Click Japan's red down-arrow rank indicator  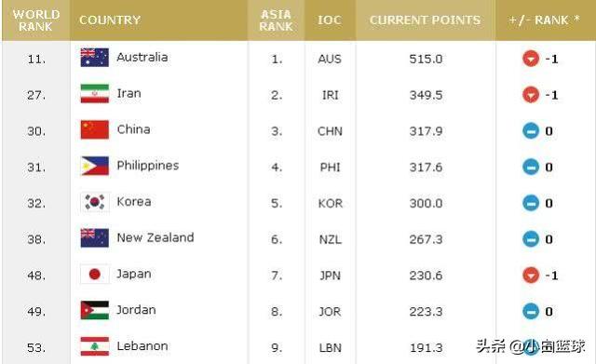click(x=531, y=276)
